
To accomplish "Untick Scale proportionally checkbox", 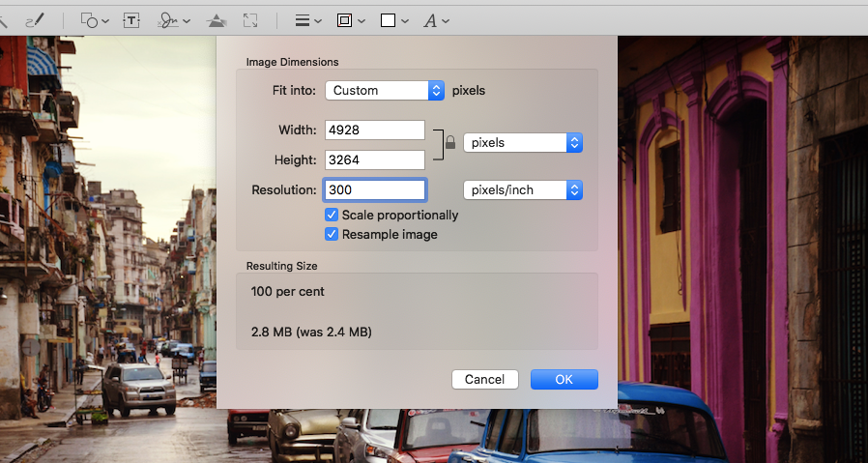I will pyautogui.click(x=332, y=215).
